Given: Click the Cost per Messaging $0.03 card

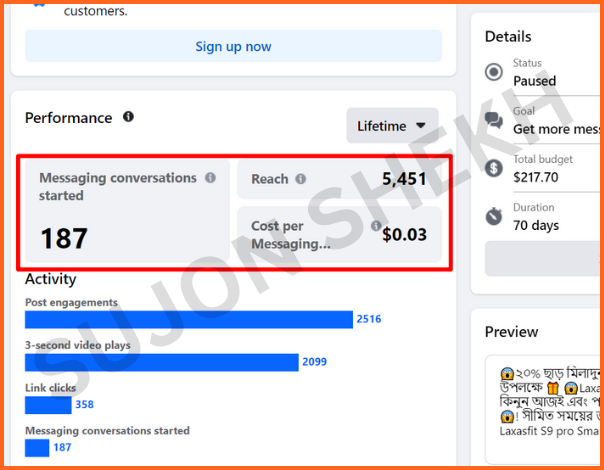Looking at the screenshot, I should pos(339,235).
